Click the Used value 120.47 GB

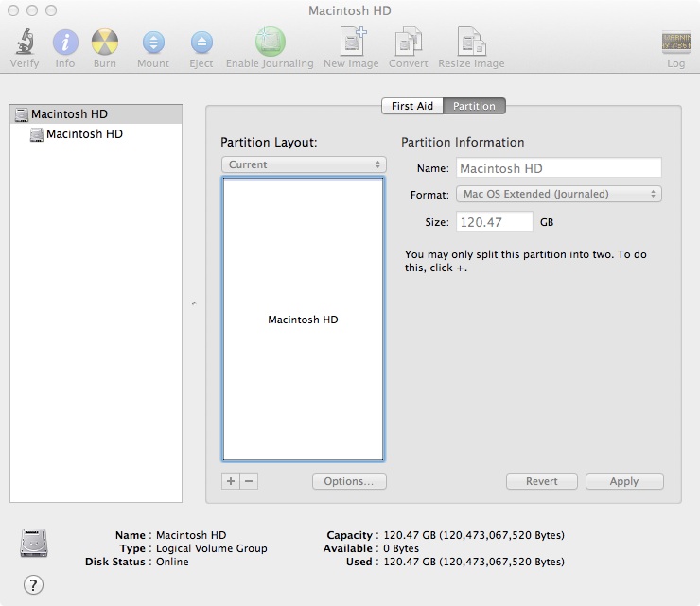click(x=474, y=562)
